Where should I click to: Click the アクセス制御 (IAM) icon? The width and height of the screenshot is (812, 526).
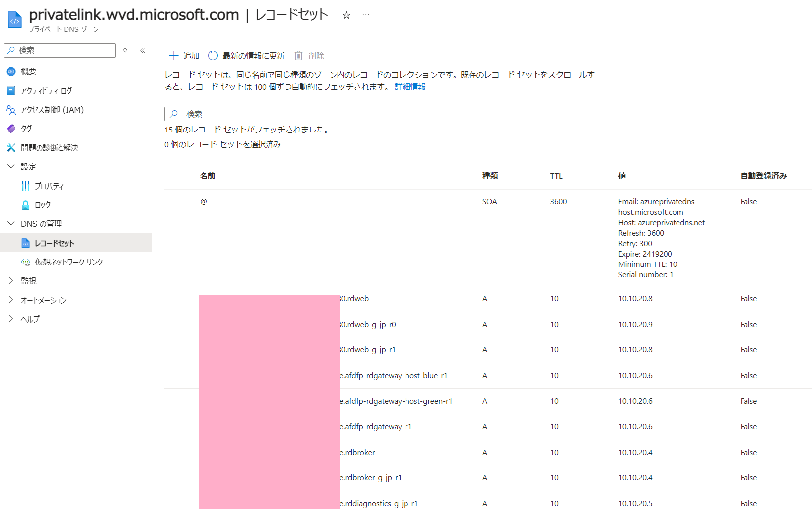click(x=11, y=110)
